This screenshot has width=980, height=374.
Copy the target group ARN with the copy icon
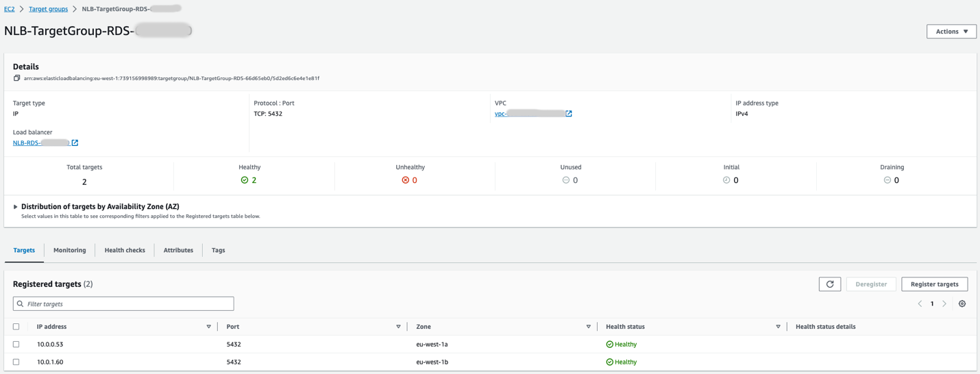click(16, 78)
